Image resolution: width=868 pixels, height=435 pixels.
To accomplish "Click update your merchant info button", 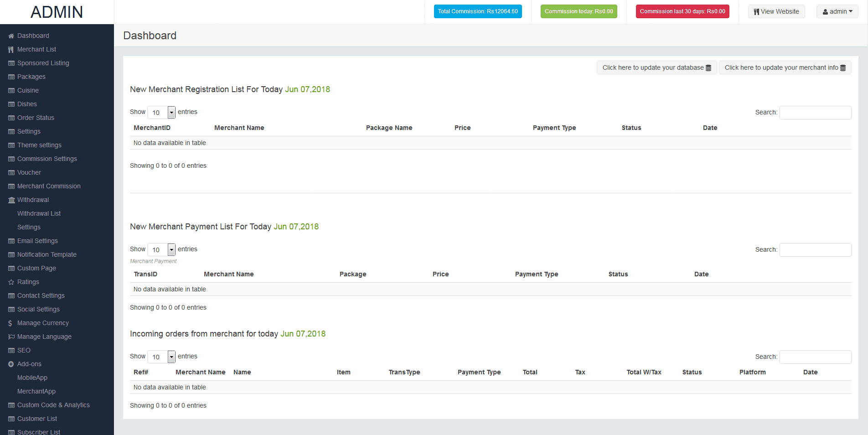I will (785, 68).
